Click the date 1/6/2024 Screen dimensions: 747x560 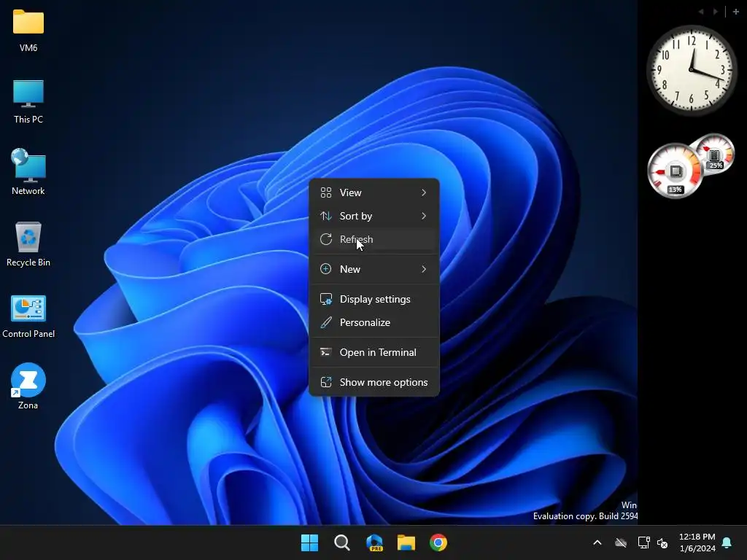click(697, 548)
